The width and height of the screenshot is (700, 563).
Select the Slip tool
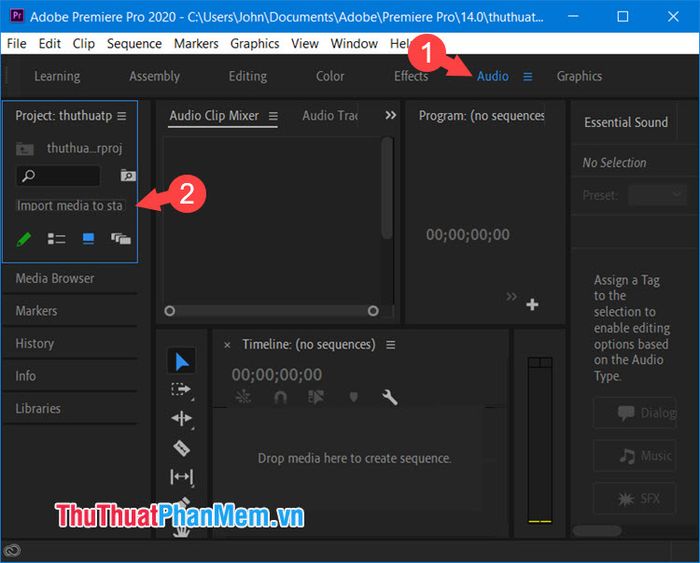click(182, 477)
